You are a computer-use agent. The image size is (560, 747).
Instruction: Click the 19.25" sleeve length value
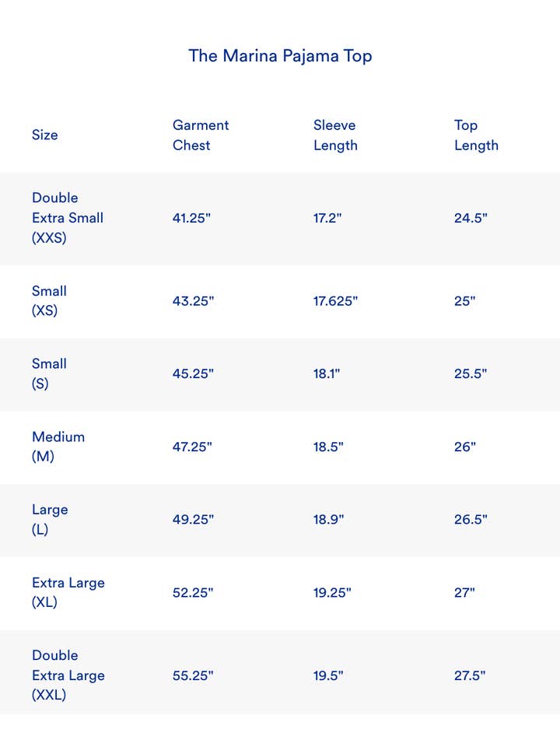(332, 592)
